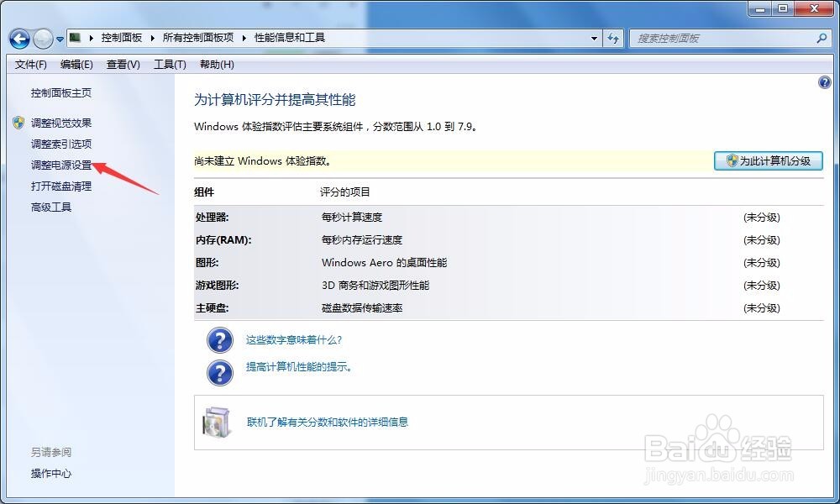Viewport: 840px width, 504px height.
Task: Open the 查看(V) menu
Action: coord(123,65)
